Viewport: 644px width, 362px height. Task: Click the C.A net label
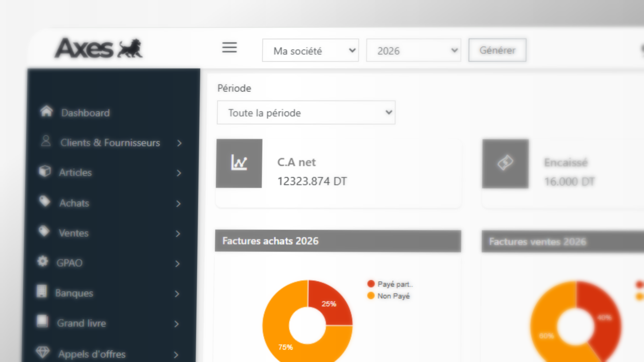tap(297, 162)
